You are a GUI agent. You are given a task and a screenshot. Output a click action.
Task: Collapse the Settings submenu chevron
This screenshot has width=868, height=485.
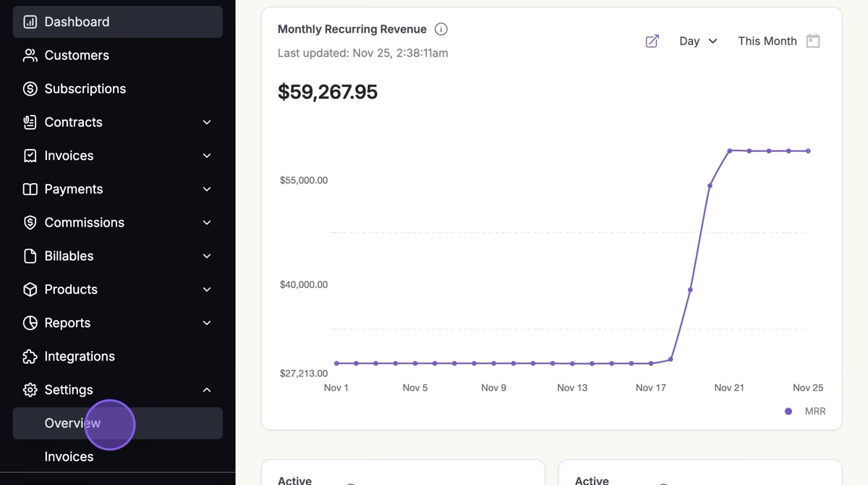tap(207, 390)
